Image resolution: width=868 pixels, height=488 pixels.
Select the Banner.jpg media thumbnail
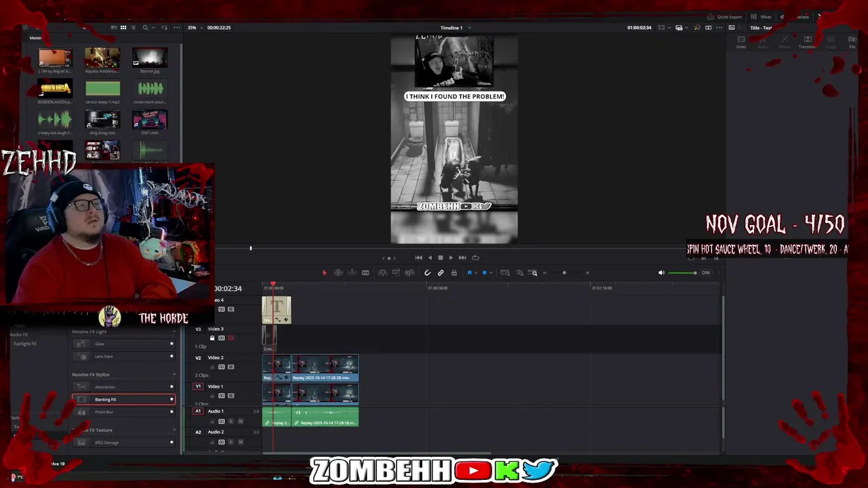[x=150, y=58]
